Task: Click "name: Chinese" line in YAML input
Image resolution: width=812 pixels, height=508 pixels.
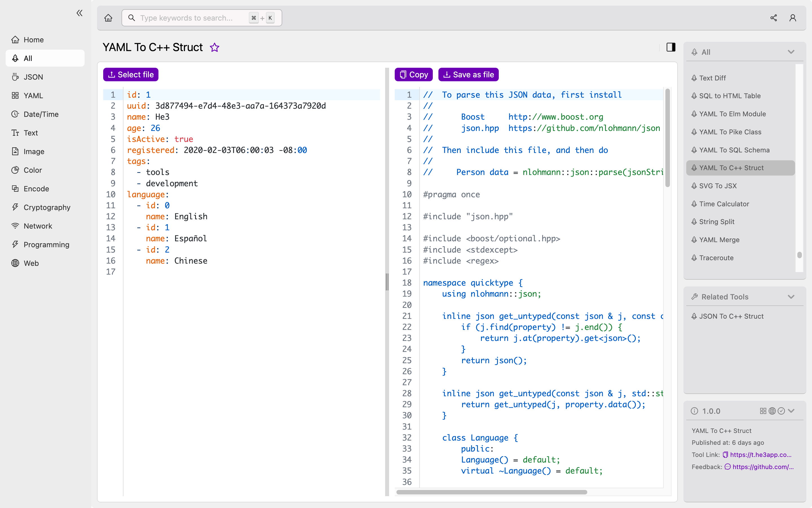Action: (176, 261)
